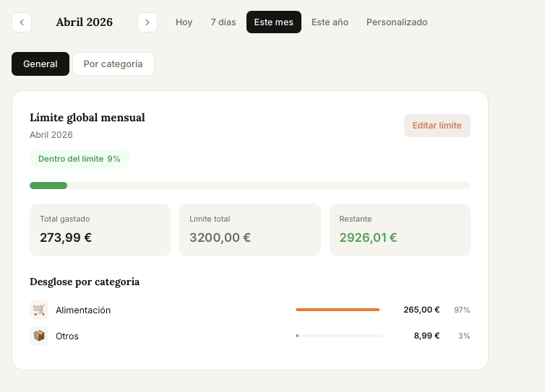Image resolution: width=545 pixels, height=392 pixels.
Task: Click the Alimentación orange progress bar
Action: pyautogui.click(x=338, y=310)
